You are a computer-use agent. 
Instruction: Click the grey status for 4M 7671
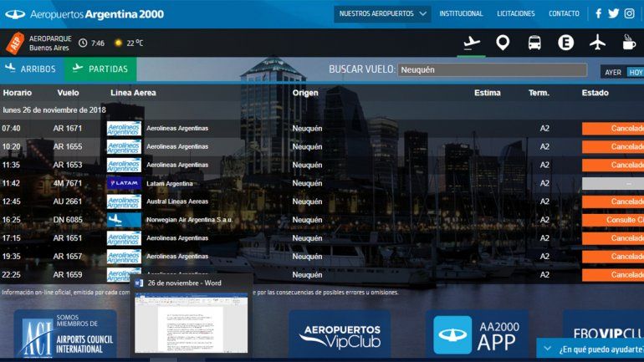pyautogui.click(x=613, y=183)
